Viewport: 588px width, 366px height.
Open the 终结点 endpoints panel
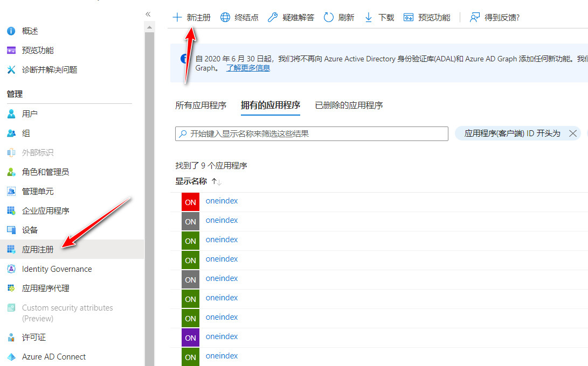click(x=239, y=18)
